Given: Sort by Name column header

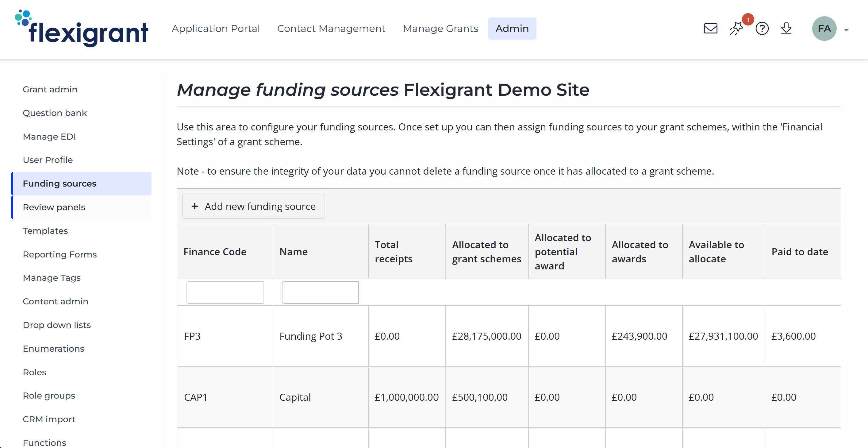Looking at the screenshot, I should tap(294, 252).
